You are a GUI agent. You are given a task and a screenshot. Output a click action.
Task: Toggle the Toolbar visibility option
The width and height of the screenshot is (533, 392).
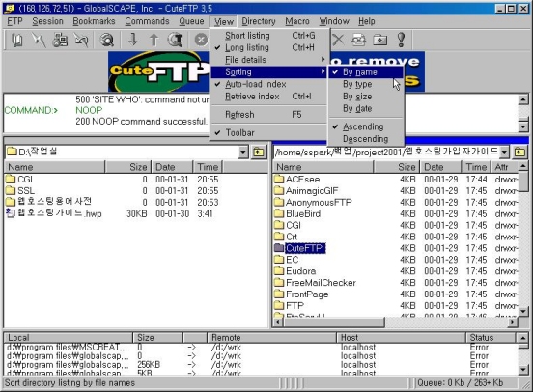tap(268, 132)
